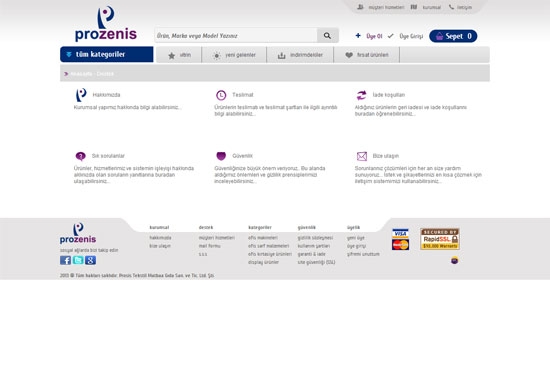Click the iletişim header link
Screen dimensions: 550x365
(x=464, y=7)
